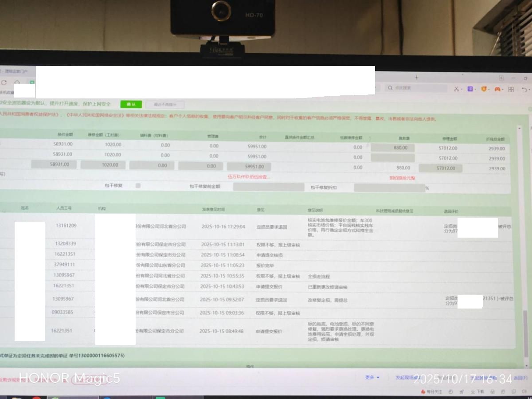Click the scissors screenshot tool icon

456,89
